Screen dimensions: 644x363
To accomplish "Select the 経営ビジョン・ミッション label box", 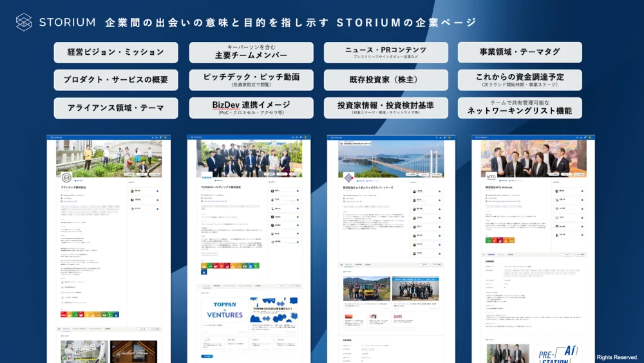I will (x=116, y=52).
